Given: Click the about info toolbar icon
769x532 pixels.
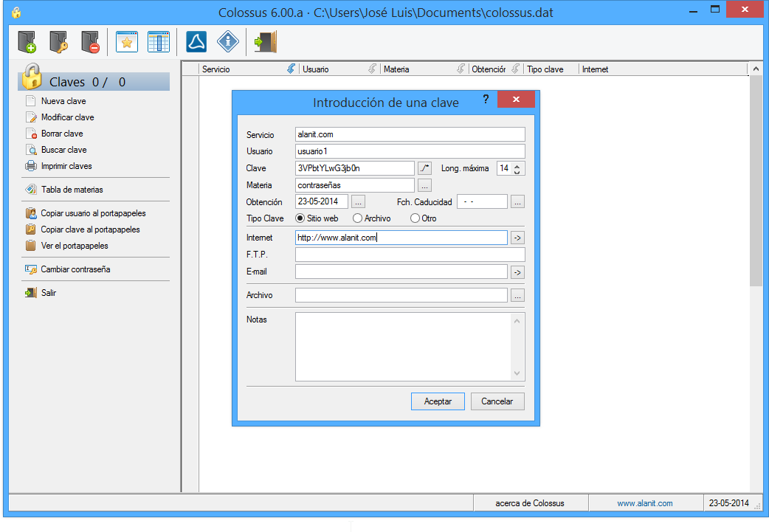Looking at the screenshot, I should (227, 42).
